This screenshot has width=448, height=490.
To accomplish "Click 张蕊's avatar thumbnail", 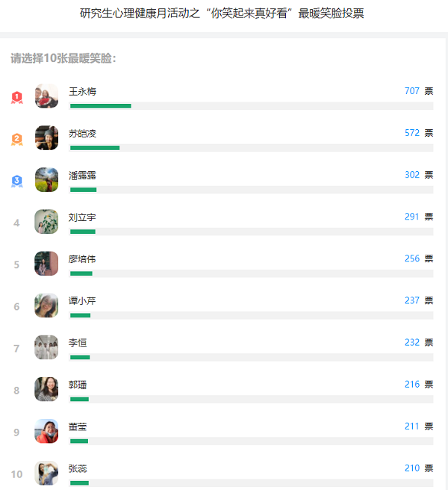I will coord(46,473).
